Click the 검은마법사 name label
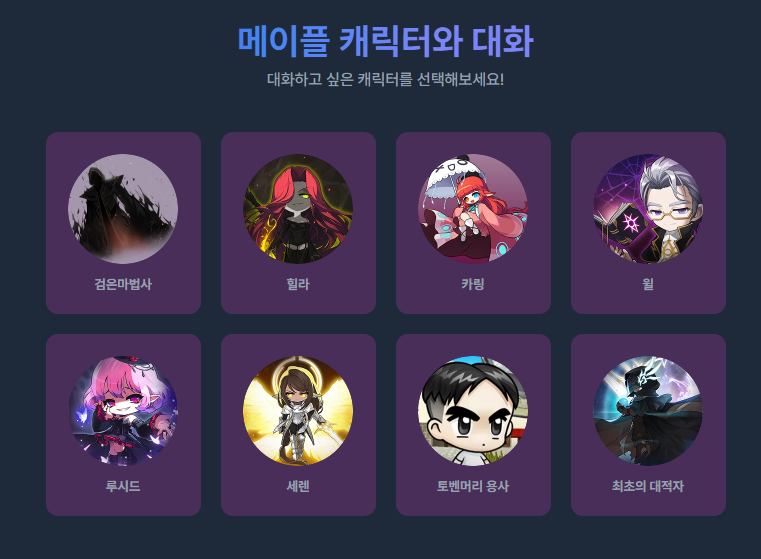The height and width of the screenshot is (559, 761). 123,284
